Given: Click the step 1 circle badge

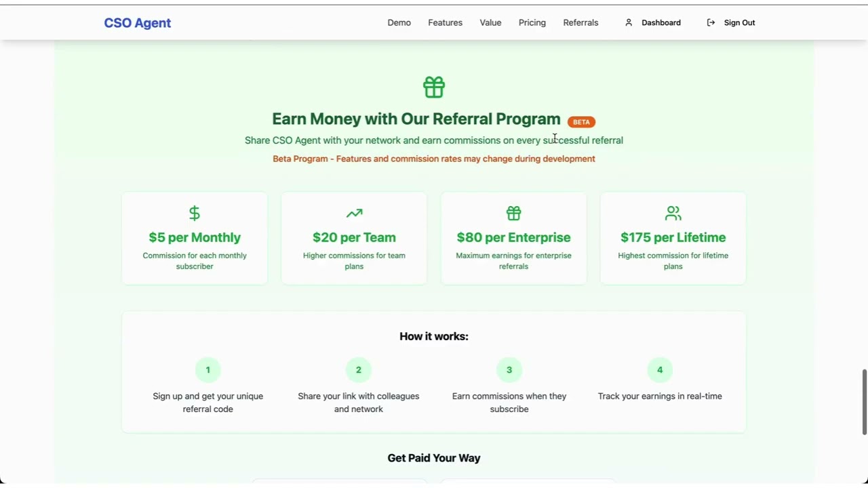Looking at the screenshot, I should pyautogui.click(x=208, y=370).
